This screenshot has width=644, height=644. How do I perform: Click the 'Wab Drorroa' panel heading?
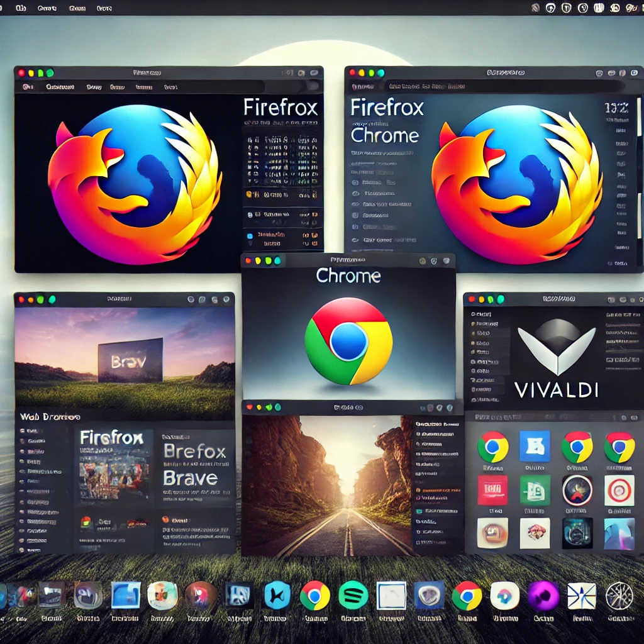click(x=50, y=417)
